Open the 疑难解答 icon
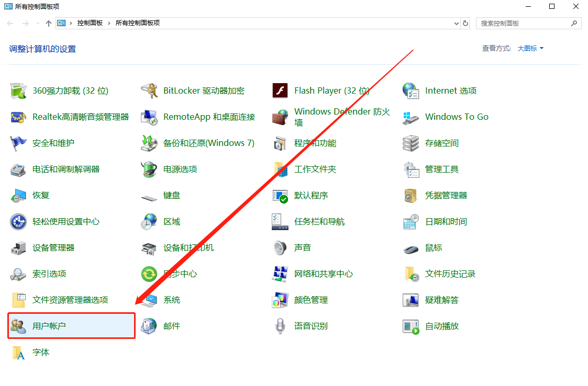The width and height of the screenshot is (588, 386). click(x=411, y=301)
